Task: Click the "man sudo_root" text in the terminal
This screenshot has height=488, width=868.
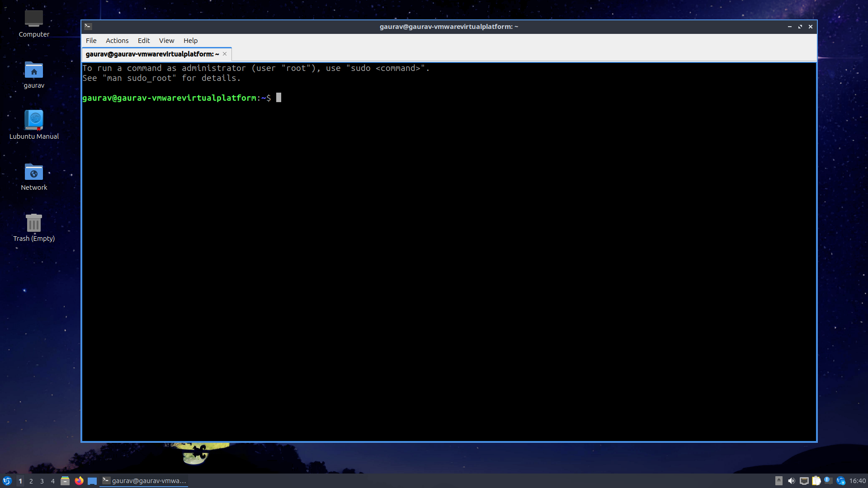Action: pos(139,78)
